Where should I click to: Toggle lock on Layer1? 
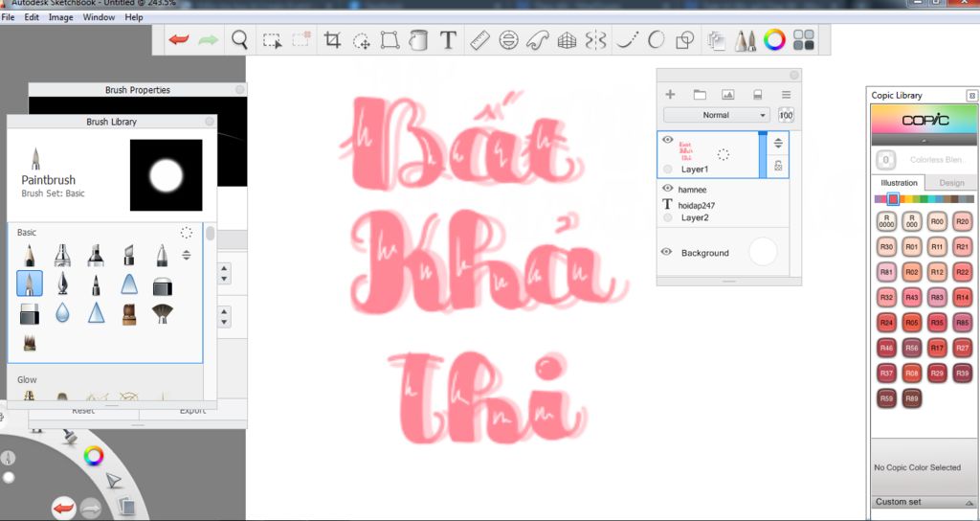[x=778, y=166]
